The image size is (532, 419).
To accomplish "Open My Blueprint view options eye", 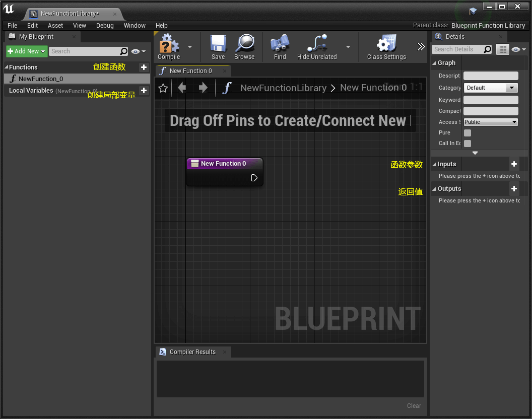I will coord(139,51).
